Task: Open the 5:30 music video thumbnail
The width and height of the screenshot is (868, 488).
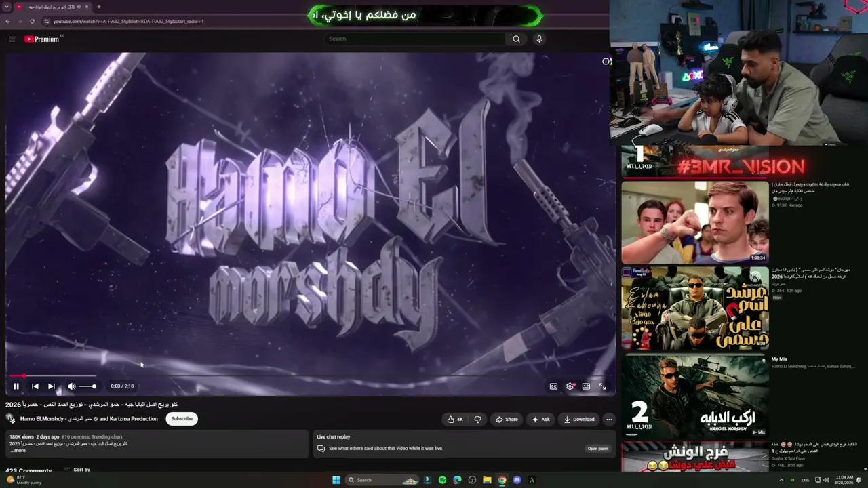Action: click(695, 308)
